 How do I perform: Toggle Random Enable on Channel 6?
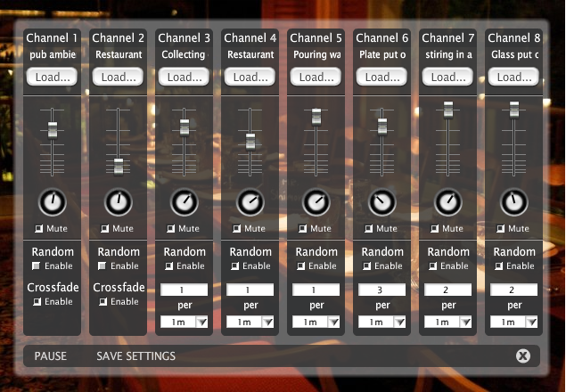coord(366,266)
